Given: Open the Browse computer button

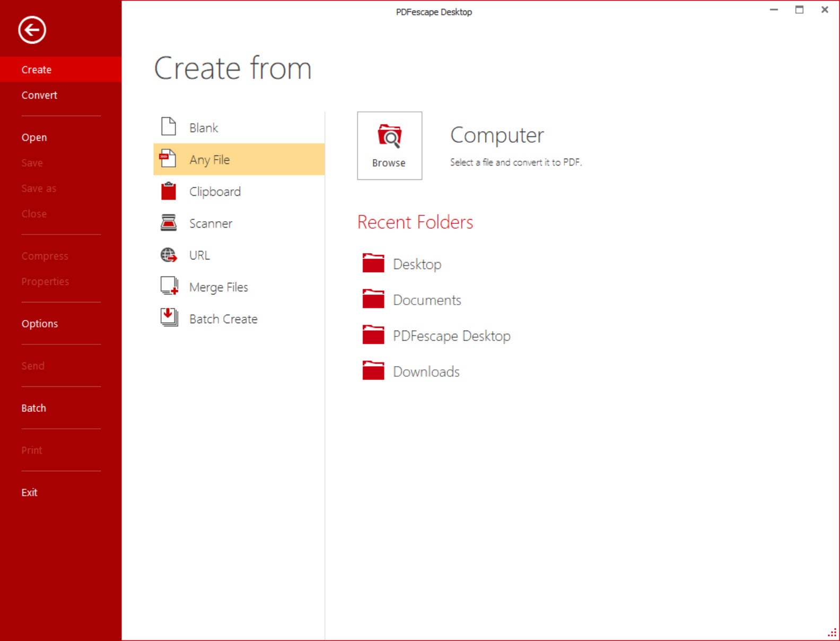Looking at the screenshot, I should click(390, 145).
